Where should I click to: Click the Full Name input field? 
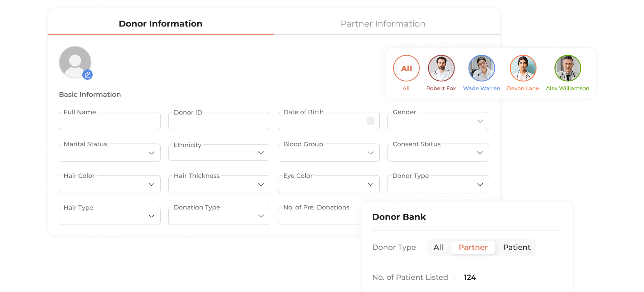pos(110,121)
